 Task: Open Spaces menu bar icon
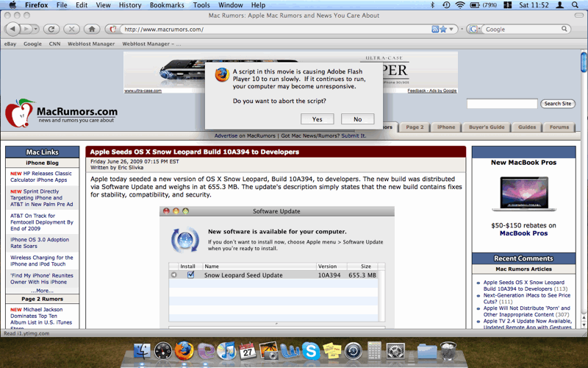click(x=508, y=5)
